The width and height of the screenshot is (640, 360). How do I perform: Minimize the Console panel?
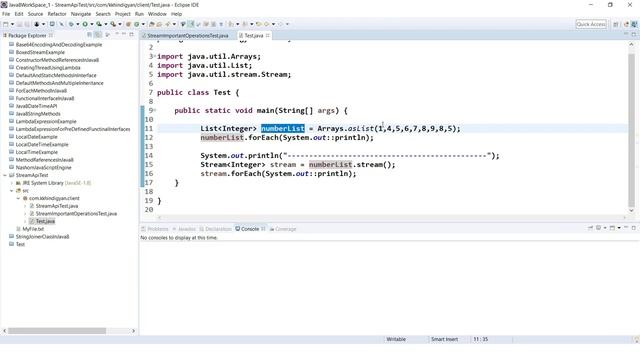(x=626, y=228)
